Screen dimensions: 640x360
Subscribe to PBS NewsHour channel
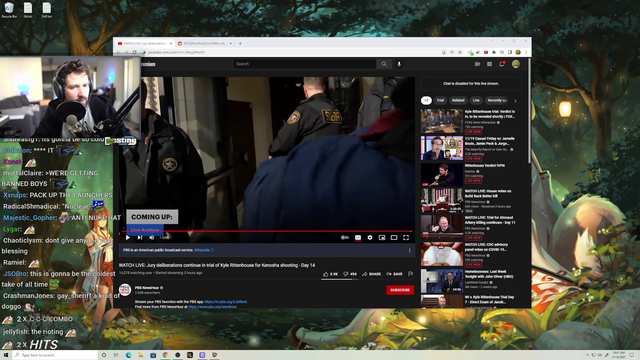pyautogui.click(x=400, y=290)
